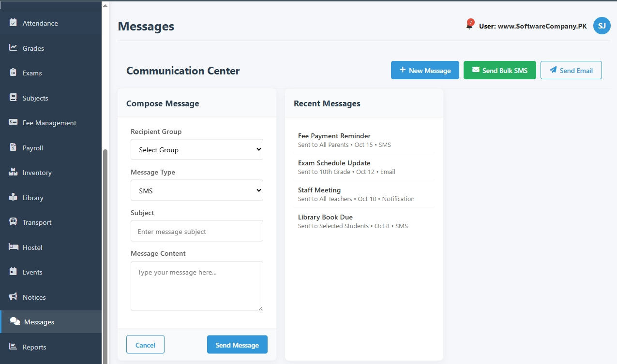This screenshot has height=364, width=617.
Task: Click the Send Email button
Action: tap(571, 71)
